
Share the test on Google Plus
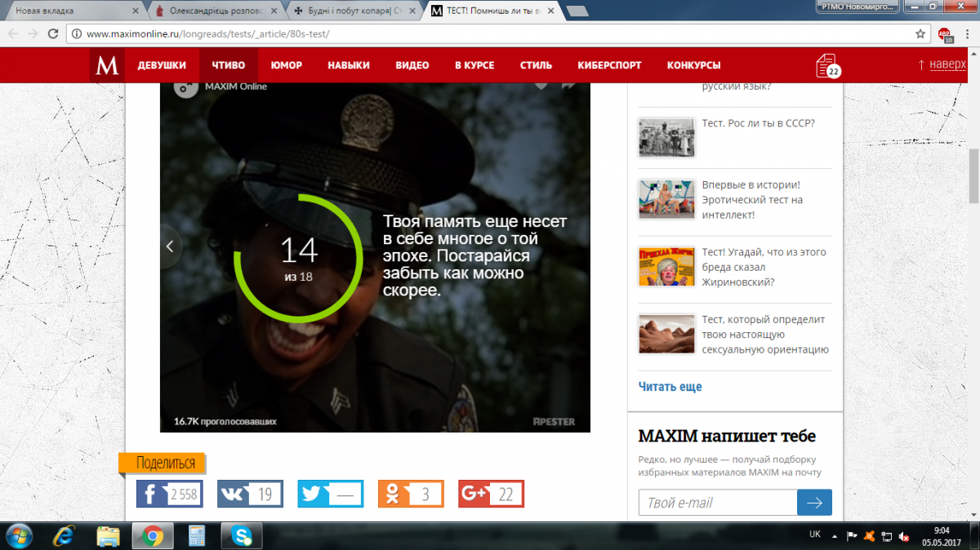pyautogui.click(x=491, y=494)
